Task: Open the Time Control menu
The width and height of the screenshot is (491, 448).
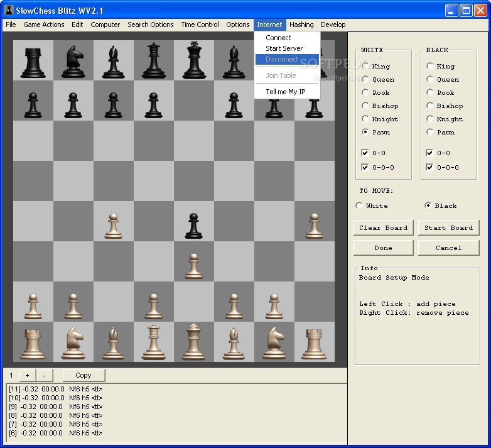Action: 200,25
